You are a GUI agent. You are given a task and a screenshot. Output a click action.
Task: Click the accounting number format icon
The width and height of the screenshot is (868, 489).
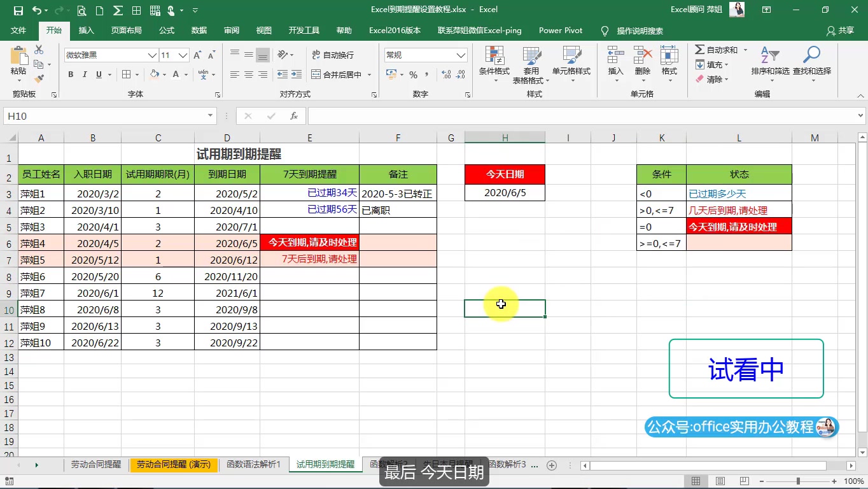pos(391,75)
